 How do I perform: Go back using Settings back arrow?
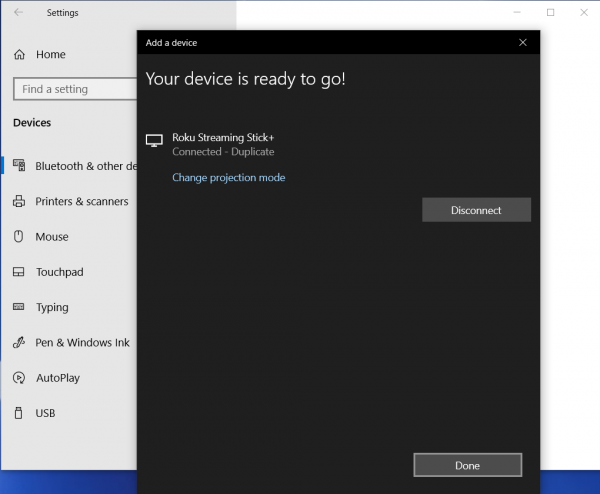coord(18,12)
